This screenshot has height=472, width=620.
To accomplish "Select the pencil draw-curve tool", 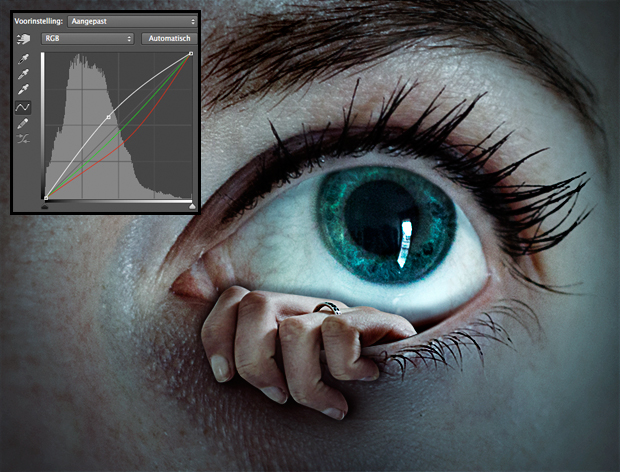I will coord(23,123).
